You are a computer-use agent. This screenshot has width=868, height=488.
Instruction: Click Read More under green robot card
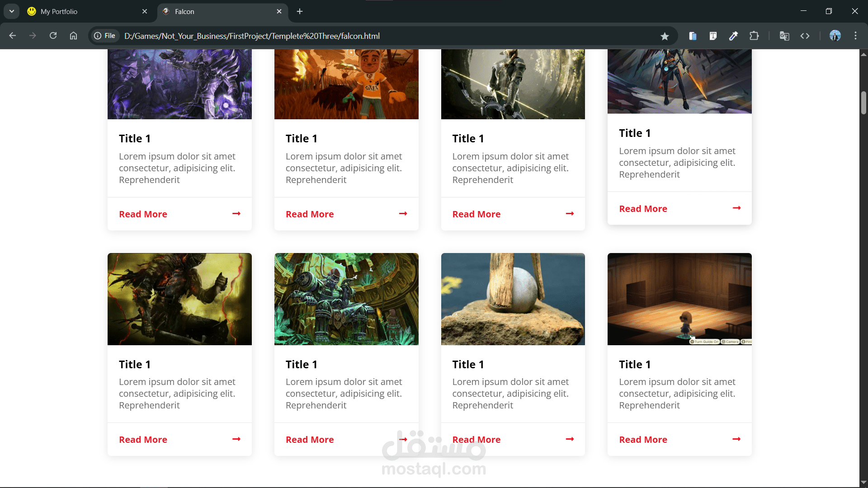(x=310, y=440)
